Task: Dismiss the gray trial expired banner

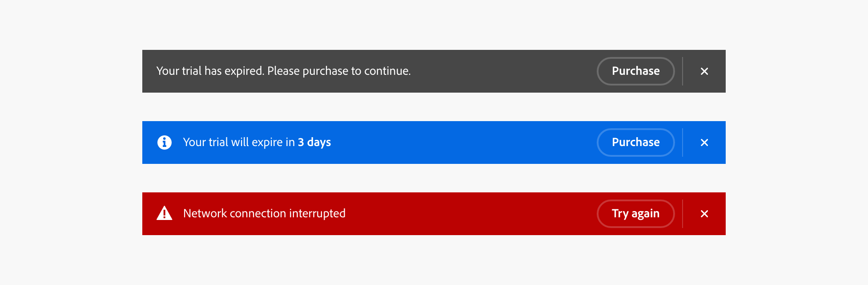Action: [704, 71]
